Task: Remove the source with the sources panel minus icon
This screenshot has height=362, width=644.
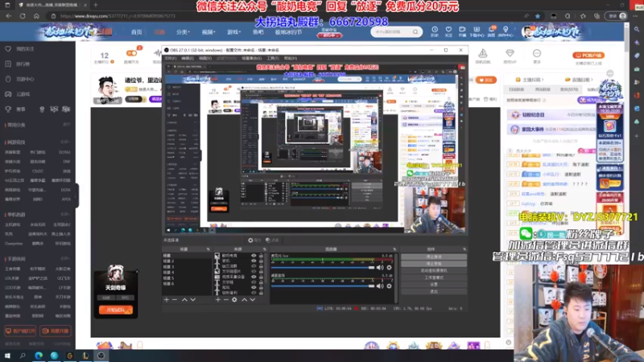Action: coord(226,300)
